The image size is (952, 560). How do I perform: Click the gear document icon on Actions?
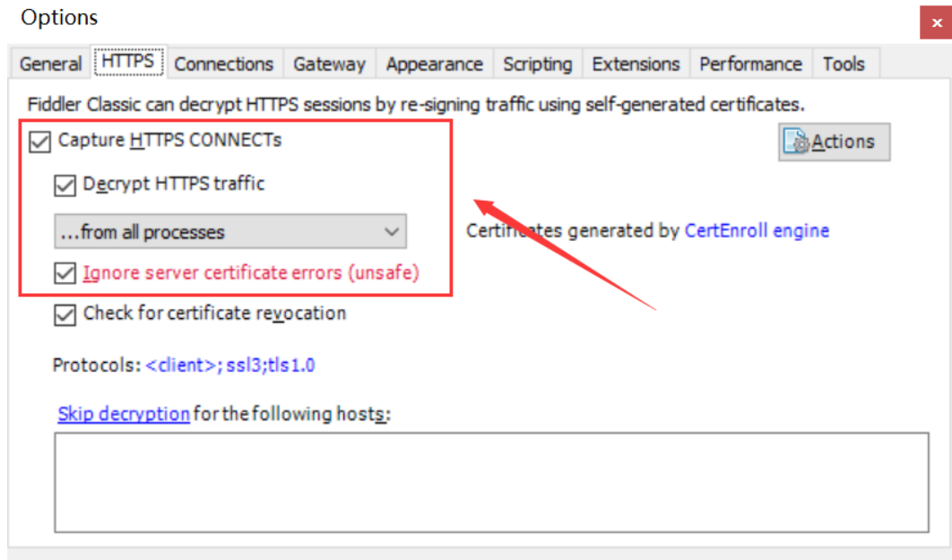(x=796, y=142)
